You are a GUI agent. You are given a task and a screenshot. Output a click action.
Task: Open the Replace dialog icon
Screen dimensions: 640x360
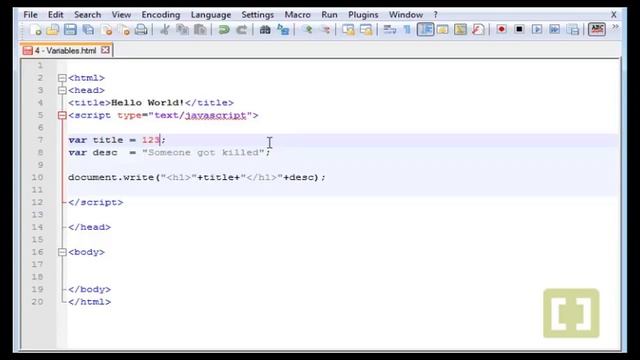coord(283,30)
